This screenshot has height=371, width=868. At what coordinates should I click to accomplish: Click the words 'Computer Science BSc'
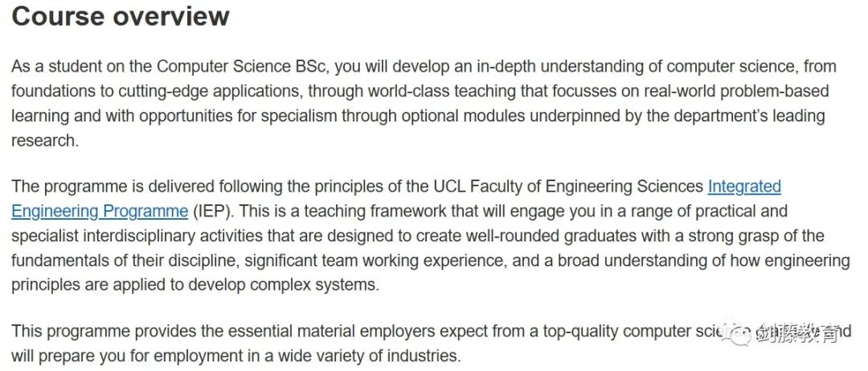[244, 67]
